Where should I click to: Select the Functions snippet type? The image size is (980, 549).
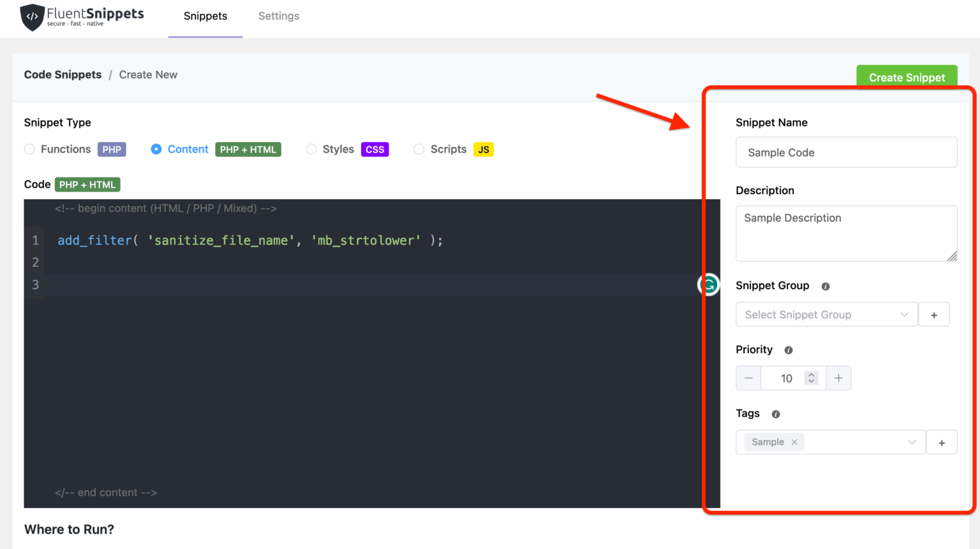[x=29, y=149]
